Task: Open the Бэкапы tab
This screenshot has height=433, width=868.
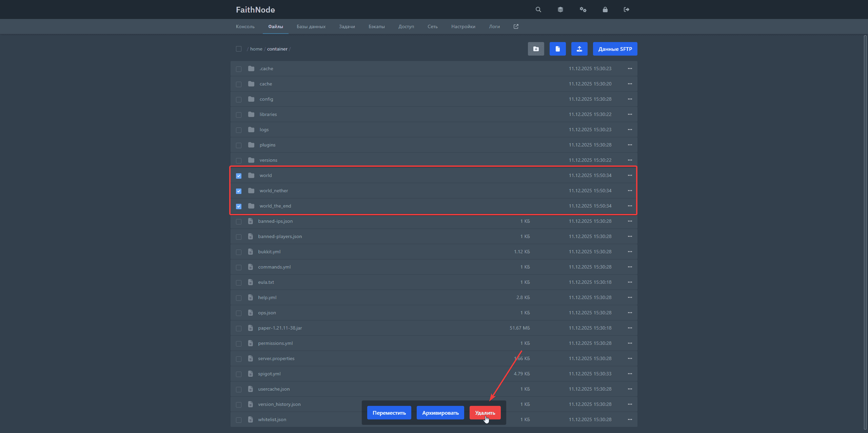Action: [x=376, y=26]
